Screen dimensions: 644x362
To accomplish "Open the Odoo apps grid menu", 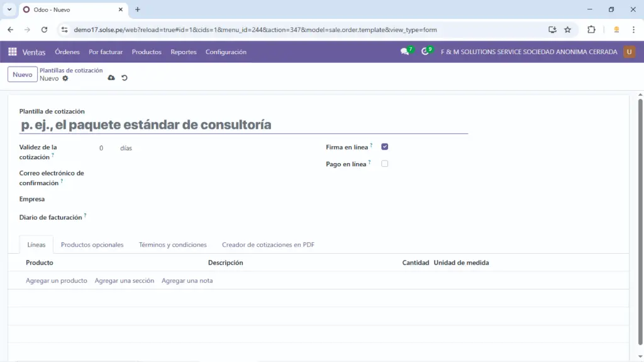I will [13, 52].
